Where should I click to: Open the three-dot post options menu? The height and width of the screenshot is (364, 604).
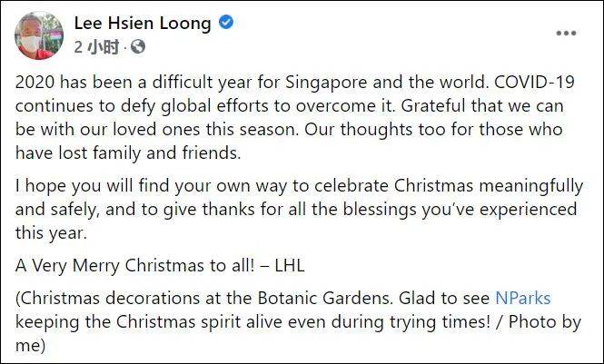pyautogui.click(x=567, y=34)
